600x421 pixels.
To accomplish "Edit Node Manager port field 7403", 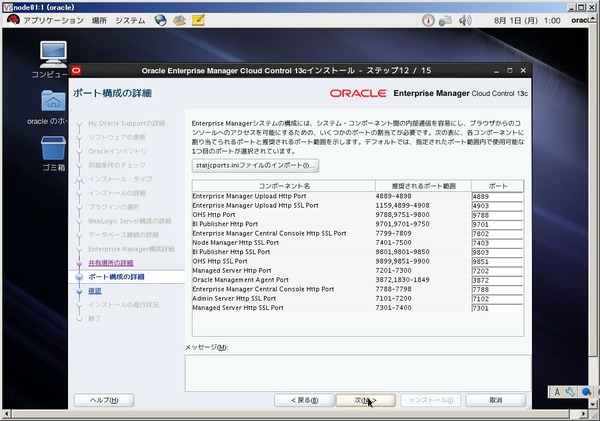I will [x=497, y=243].
